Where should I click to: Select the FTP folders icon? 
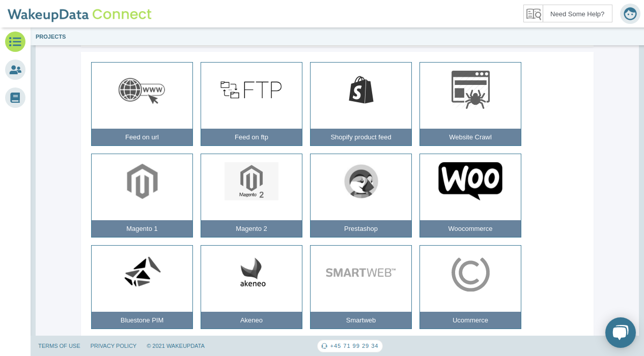click(x=251, y=90)
